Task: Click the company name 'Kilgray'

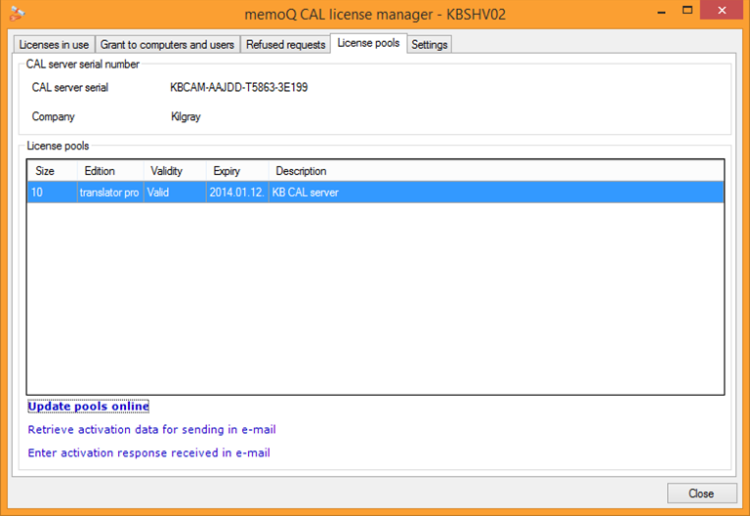Action: pos(186,117)
